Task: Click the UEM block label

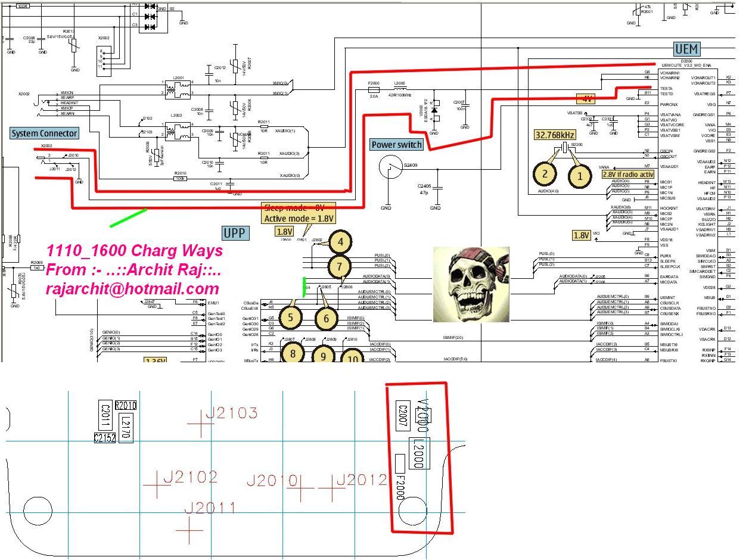Action: coord(686,49)
